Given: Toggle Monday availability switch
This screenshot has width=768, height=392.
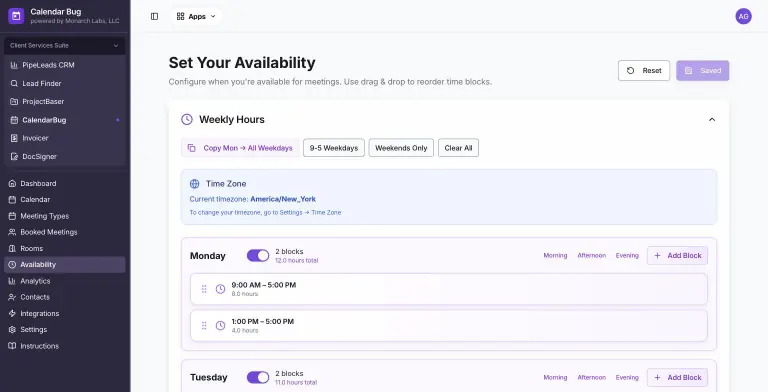Looking at the screenshot, I should coord(258,255).
